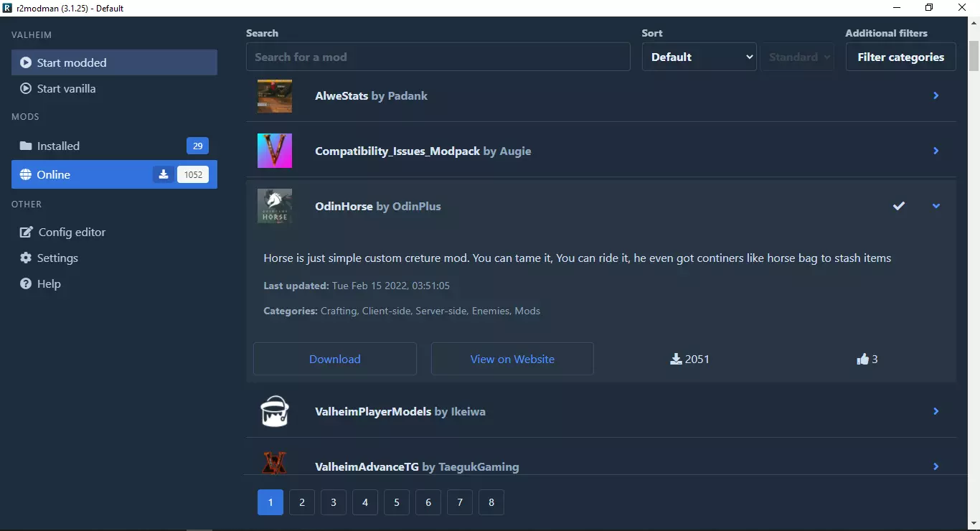Image resolution: width=980 pixels, height=531 pixels.
Task: Go to page 3 of results
Action: (334, 502)
